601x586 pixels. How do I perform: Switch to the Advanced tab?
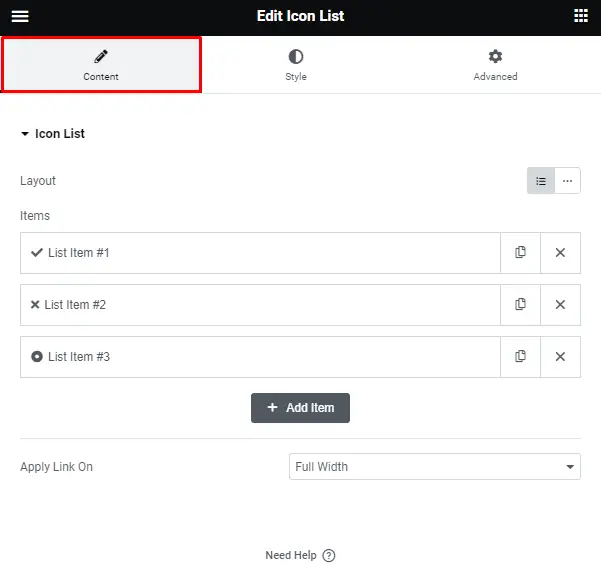click(x=495, y=65)
